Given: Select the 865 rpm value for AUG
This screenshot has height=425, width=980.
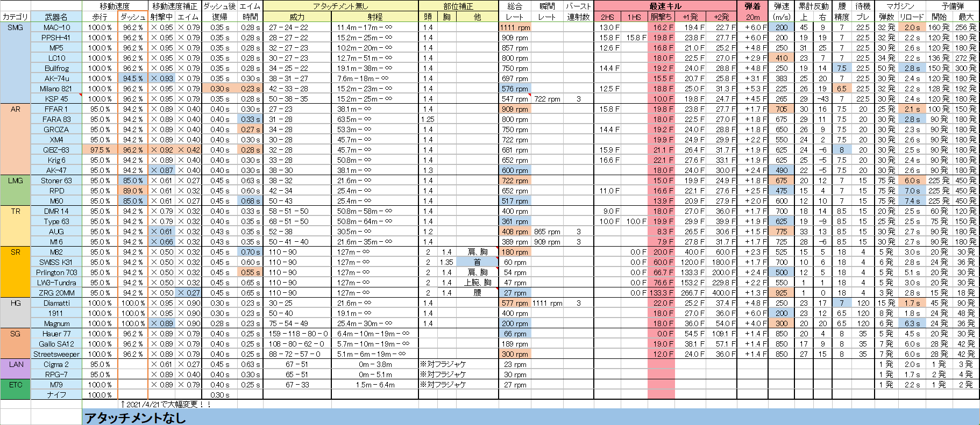Looking at the screenshot, I should click(547, 232).
